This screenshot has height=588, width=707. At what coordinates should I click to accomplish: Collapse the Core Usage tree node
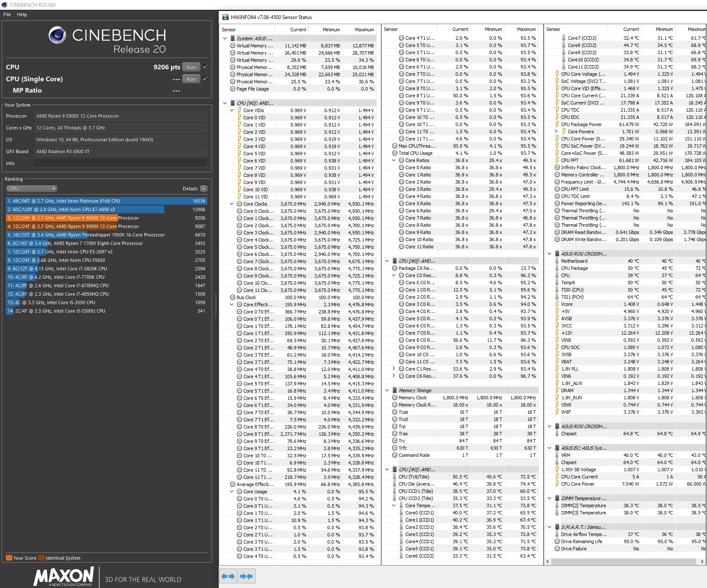pyautogui.click(x=232, y=492)
